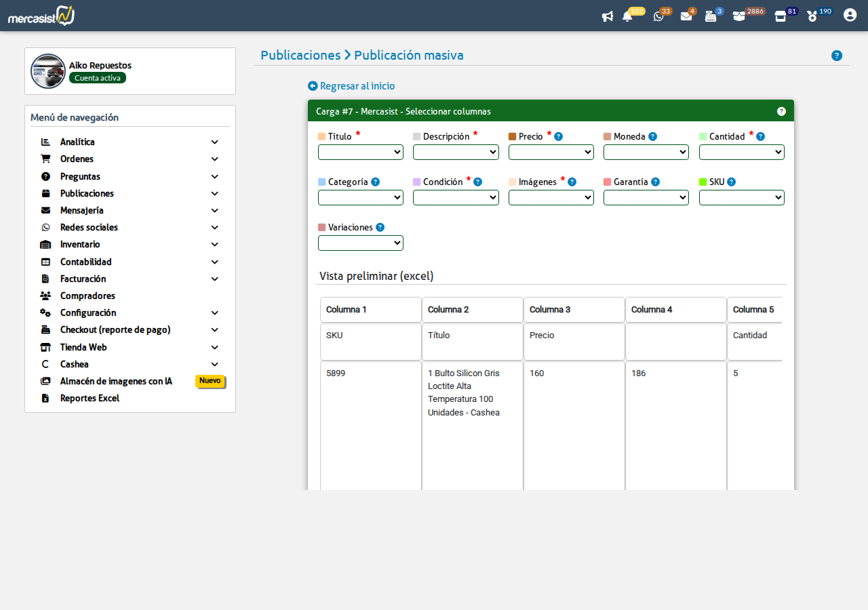Expand the Inventario menu item
This screenshot has width=868, height=610.
130,244
